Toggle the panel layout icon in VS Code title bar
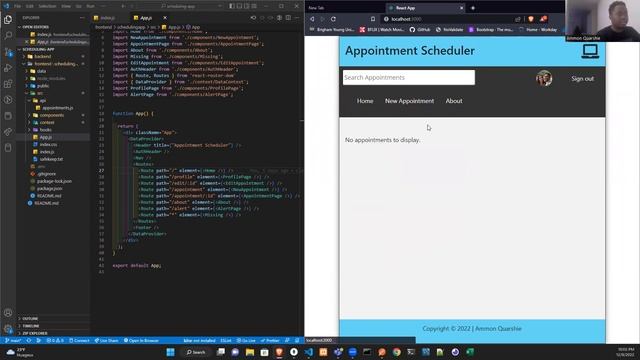 pos(239,6)
